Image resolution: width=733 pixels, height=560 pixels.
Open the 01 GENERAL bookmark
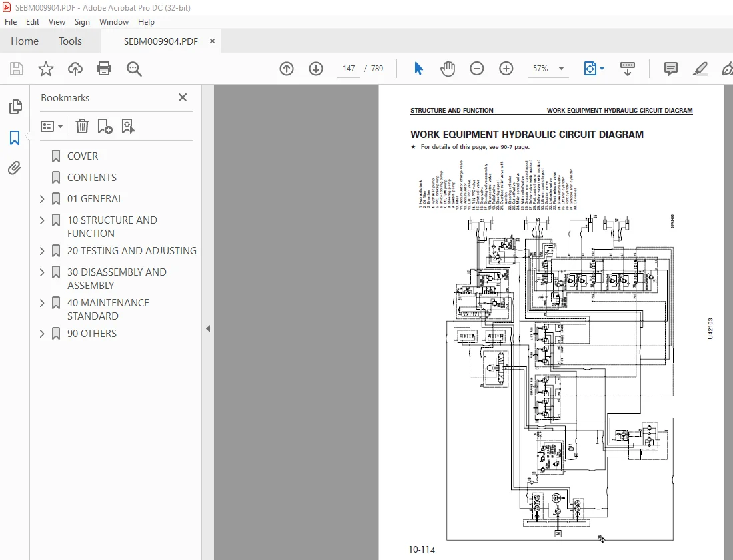[95, 199]
